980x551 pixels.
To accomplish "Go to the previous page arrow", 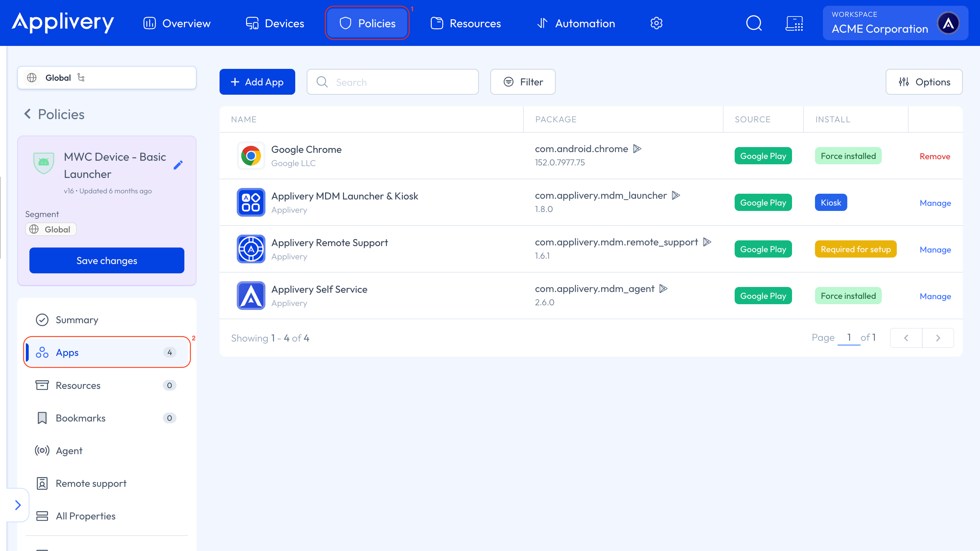I will [906, 338].
